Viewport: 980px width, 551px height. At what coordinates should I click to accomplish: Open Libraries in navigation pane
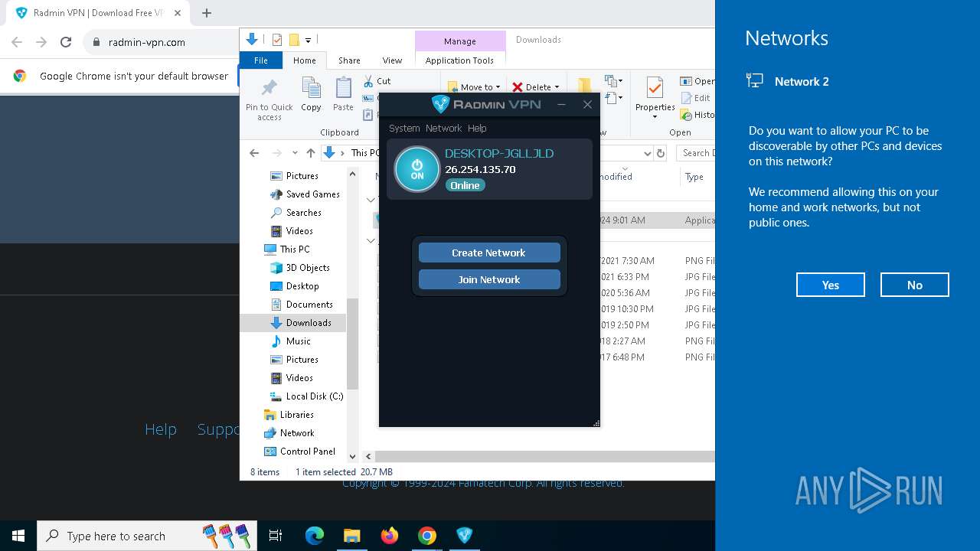[296, 415]
